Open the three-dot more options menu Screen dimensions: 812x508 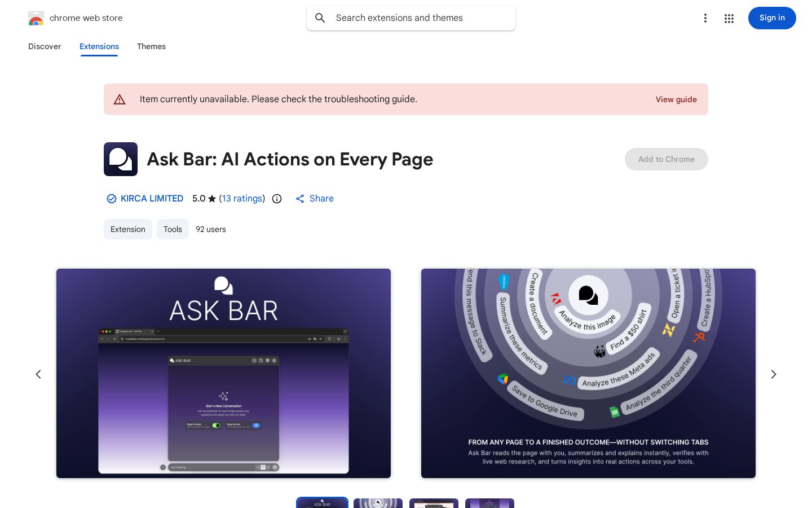click(705, 18)
